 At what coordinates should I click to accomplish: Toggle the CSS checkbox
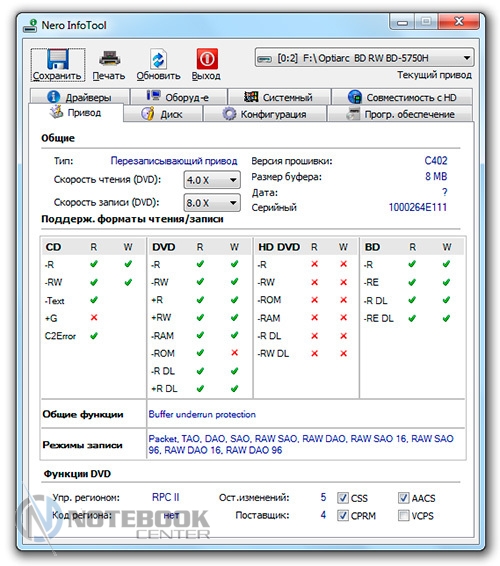click(343, 498)
